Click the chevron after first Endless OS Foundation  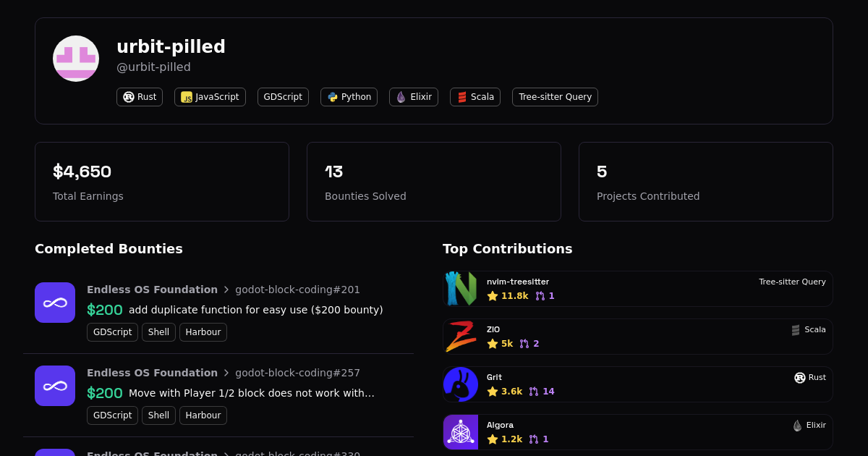pyautogui.click(x=226, y=290)
